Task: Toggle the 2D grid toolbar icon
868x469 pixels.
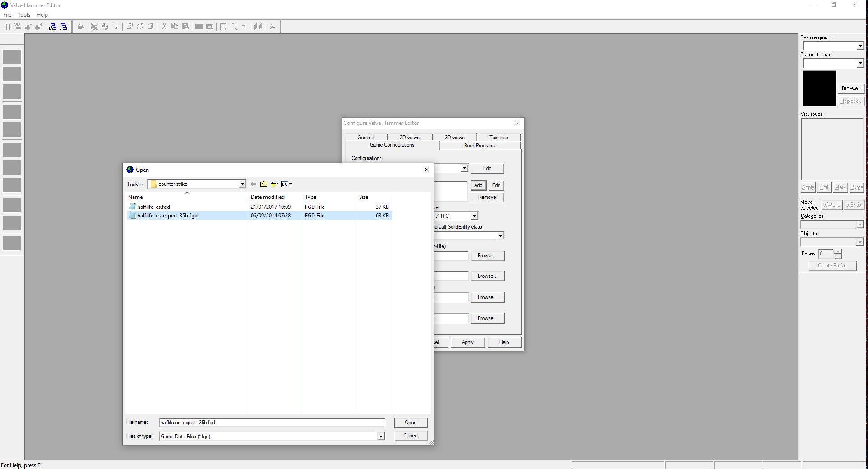Action: [8, 27]
